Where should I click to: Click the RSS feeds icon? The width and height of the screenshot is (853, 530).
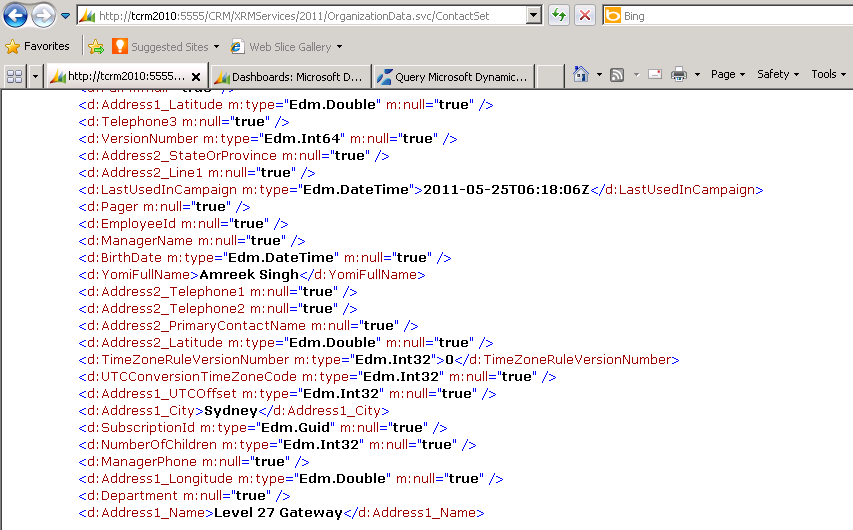(x=617, y=75)
